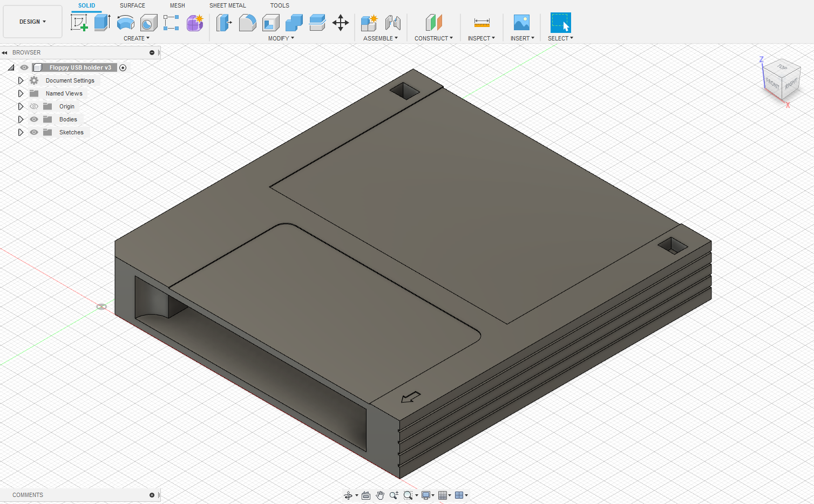Open the Inspect dropdown menu
814x504 pixels.
(481, 38)
